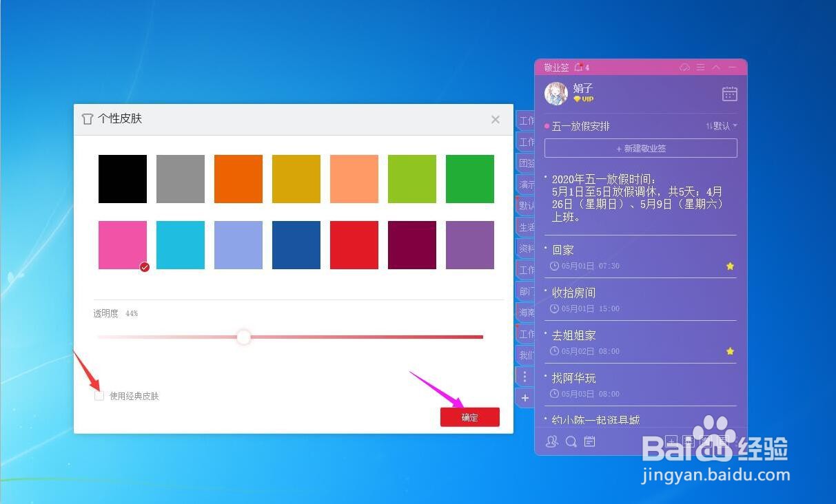Click the star on the 去姐姐家 note
836x504 pixels.
click(x=730, y=351)
